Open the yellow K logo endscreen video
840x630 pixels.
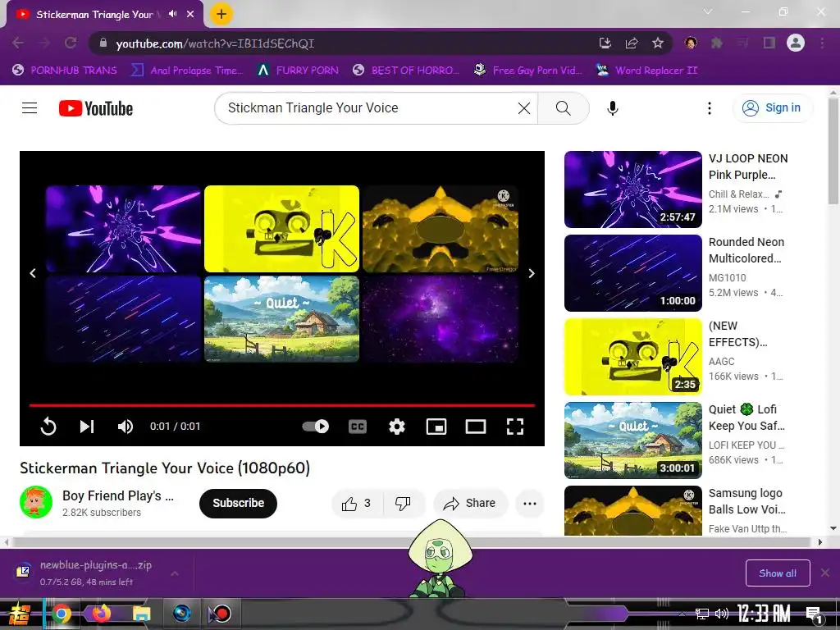tap(282, 229)
